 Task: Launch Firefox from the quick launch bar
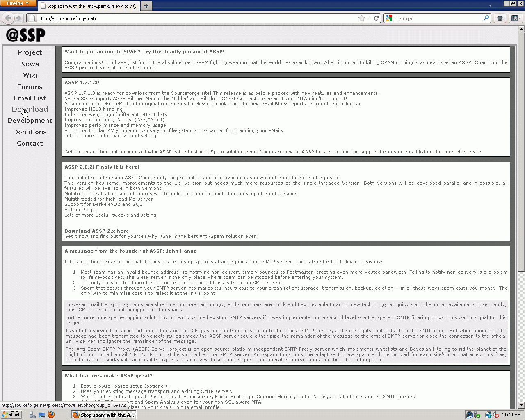tap(51, 415)
